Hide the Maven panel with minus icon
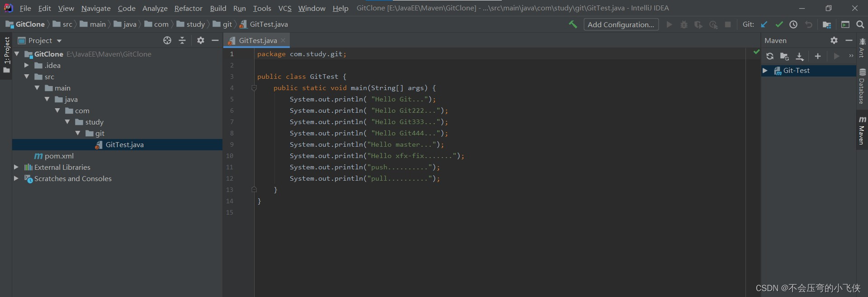This screenshot has height=297, width=868. 849,40
